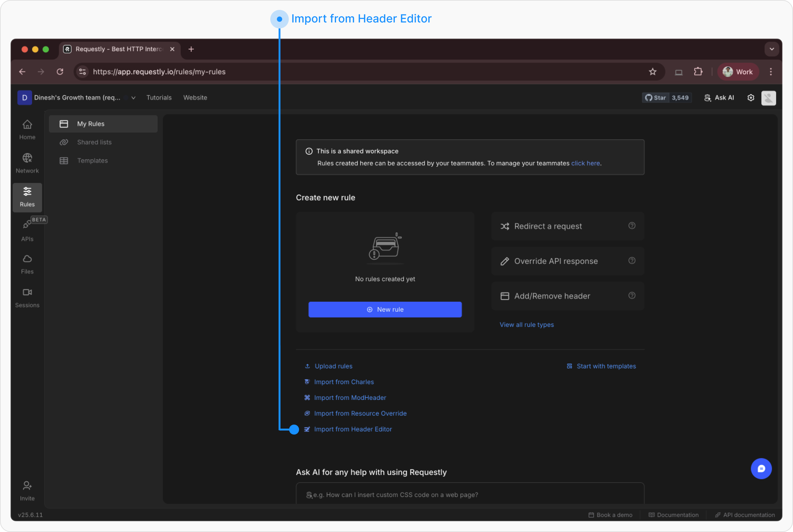Expand Dinesh's Growth team workspace dropdown
The height and width of the screenshot is (532, 793).
(x=133, y=98)
